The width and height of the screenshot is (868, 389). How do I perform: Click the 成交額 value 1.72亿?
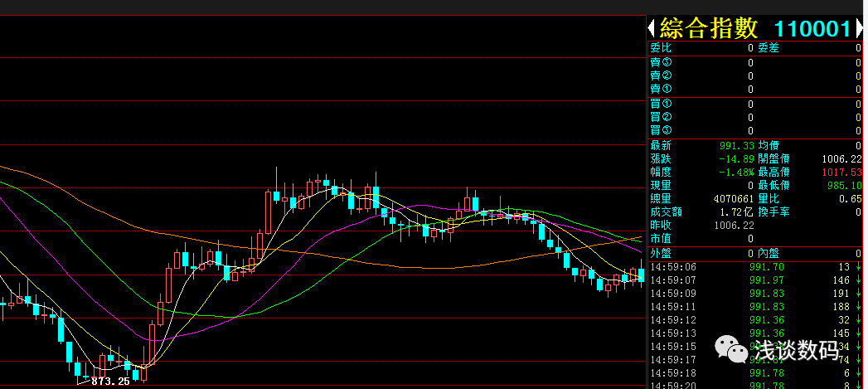737,212
